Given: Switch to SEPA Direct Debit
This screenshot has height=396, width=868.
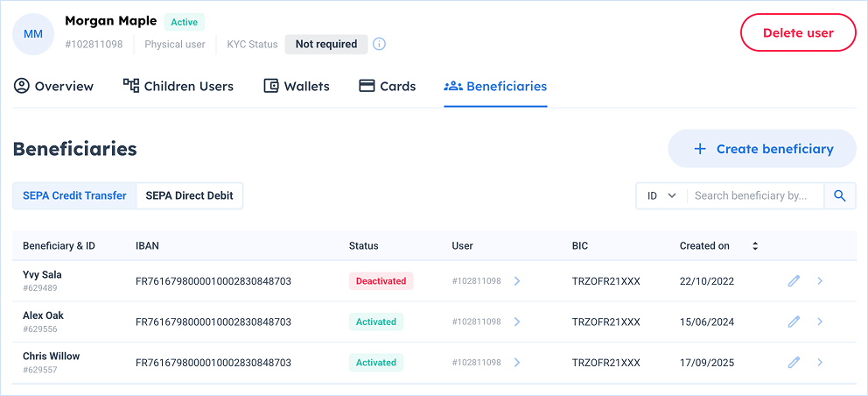Looking at the screenshot, I should coord(189,196).
